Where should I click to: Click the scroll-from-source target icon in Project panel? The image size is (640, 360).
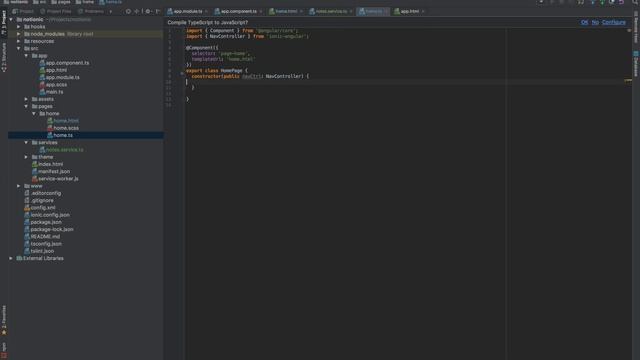point(128,11)
